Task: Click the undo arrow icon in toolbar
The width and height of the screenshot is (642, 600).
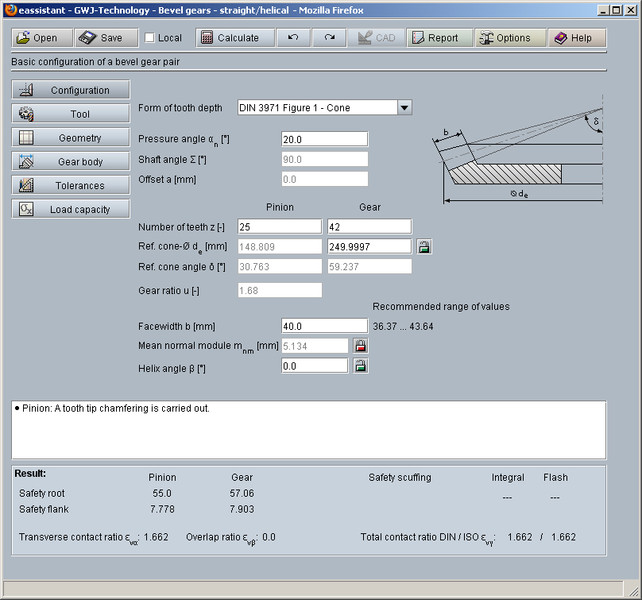Action: [292, 38]
